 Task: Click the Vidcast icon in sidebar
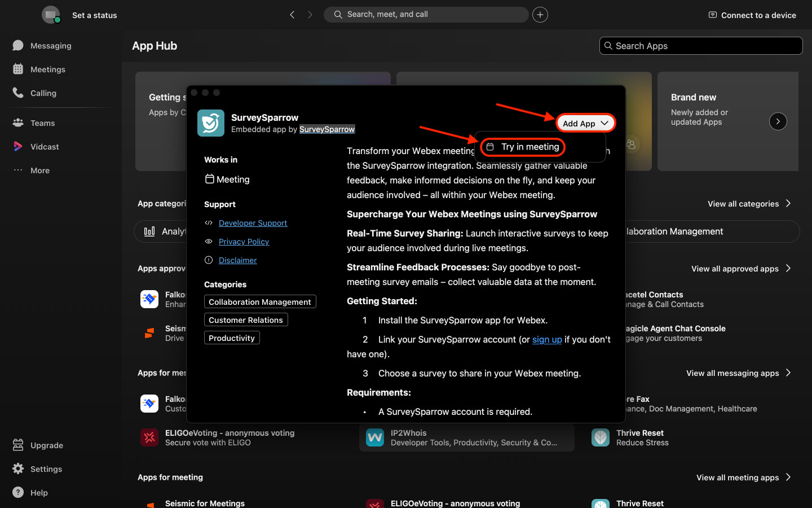(x=18, y=147)
